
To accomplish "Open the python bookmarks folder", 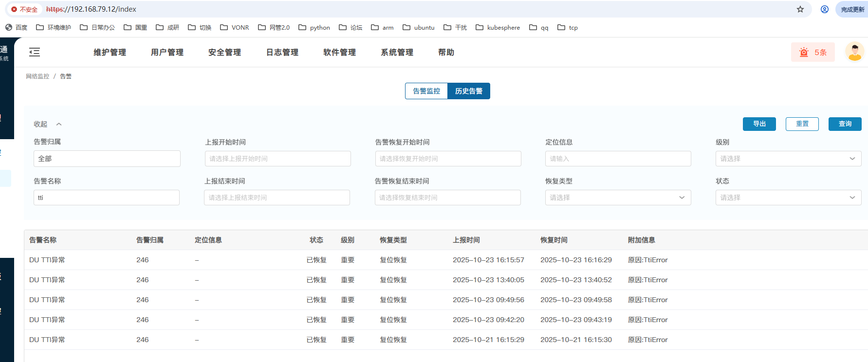I will (314, 28).
